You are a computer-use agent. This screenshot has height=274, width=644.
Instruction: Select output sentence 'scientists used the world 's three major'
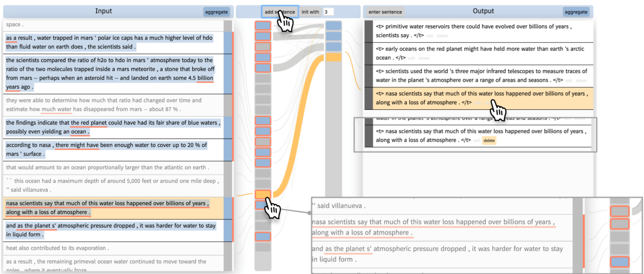click(483, 76)
